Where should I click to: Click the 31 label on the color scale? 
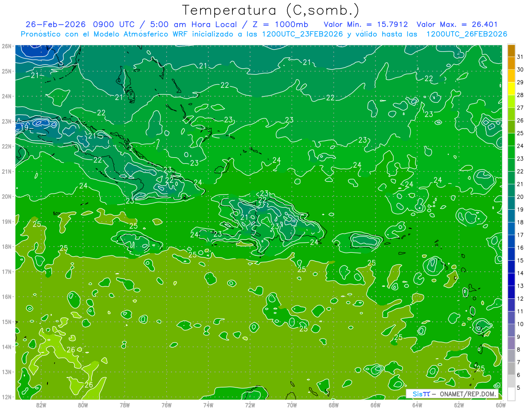520,57
